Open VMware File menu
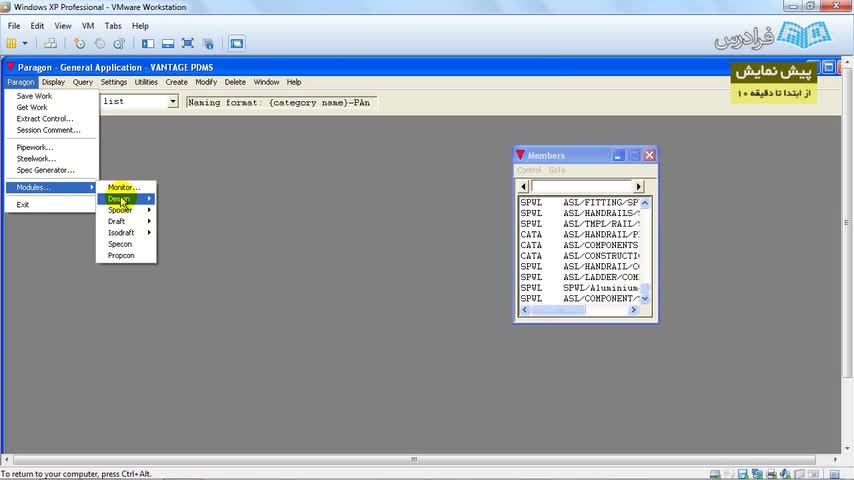The image size is (854, 480). [14, 26]
